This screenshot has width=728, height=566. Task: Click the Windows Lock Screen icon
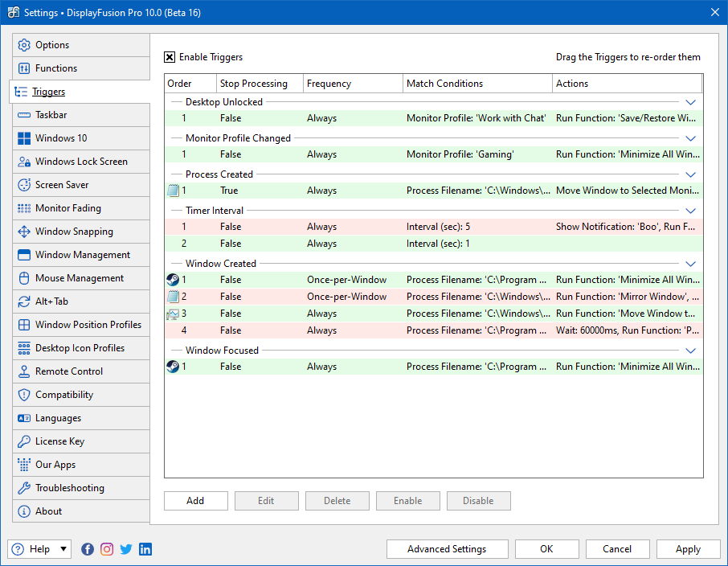click(x=23, y=162)
